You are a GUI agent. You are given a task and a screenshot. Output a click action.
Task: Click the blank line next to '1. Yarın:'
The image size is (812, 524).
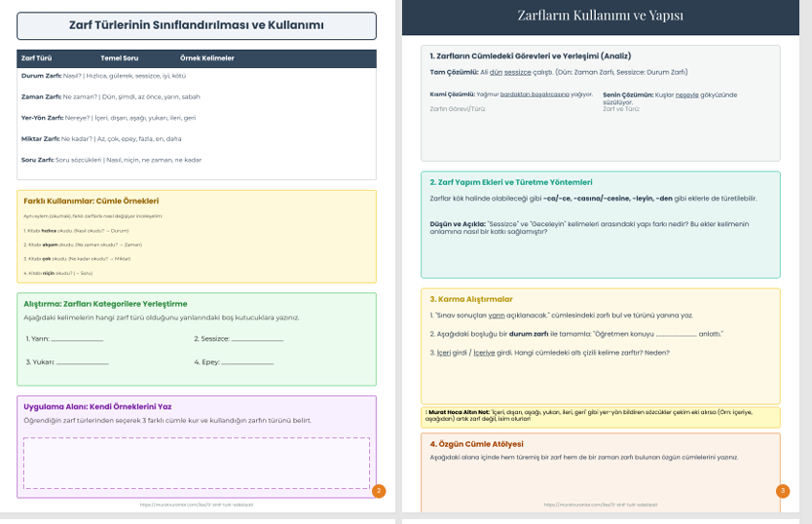coord(76,339)
